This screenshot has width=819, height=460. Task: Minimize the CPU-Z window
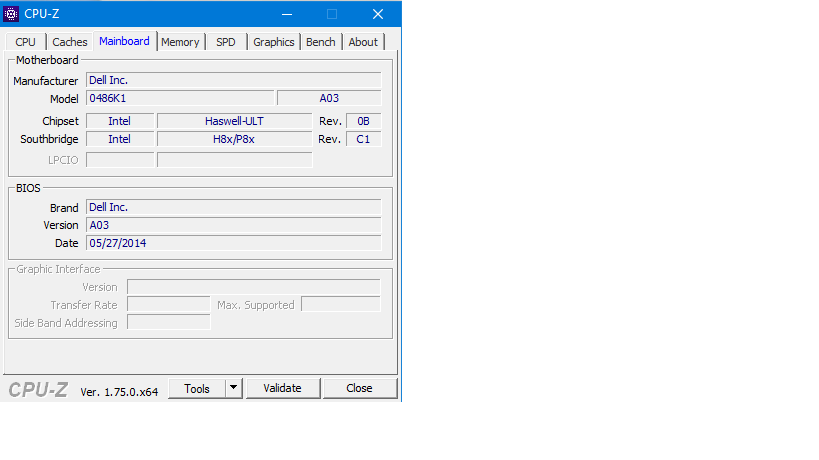pos(287,14)
